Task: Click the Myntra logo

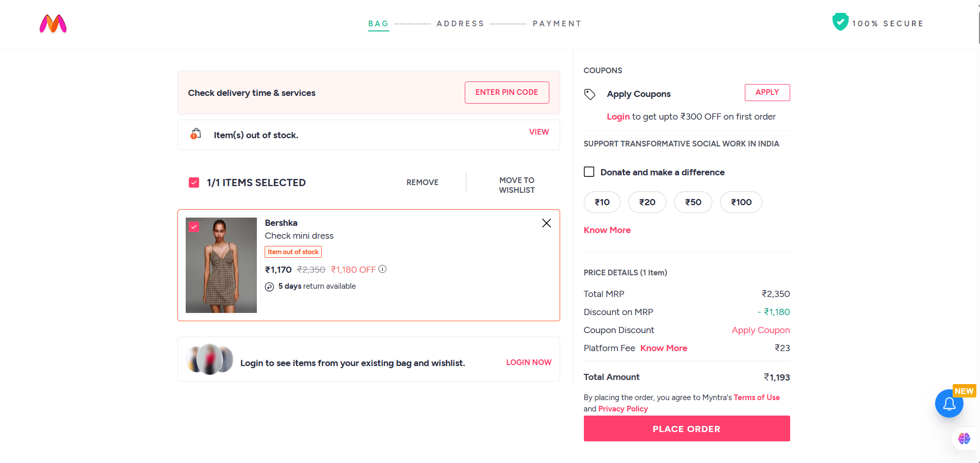Action: (53, 24)
